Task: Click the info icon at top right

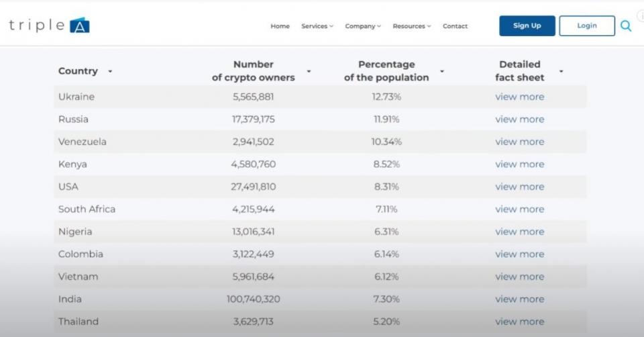Action: point(641,16)
